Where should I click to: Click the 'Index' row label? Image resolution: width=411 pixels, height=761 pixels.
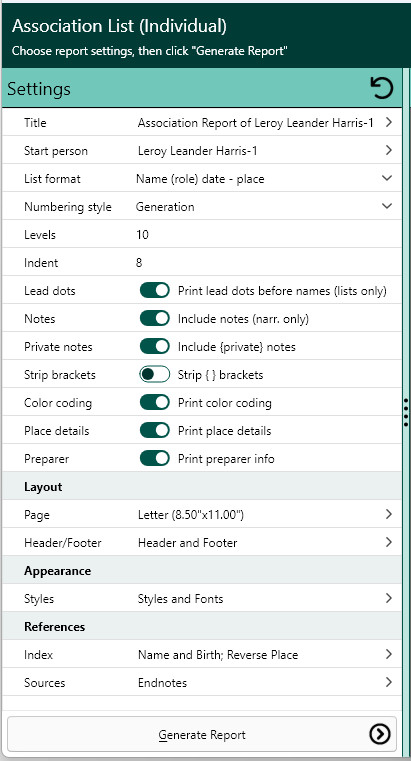point(38,655)
